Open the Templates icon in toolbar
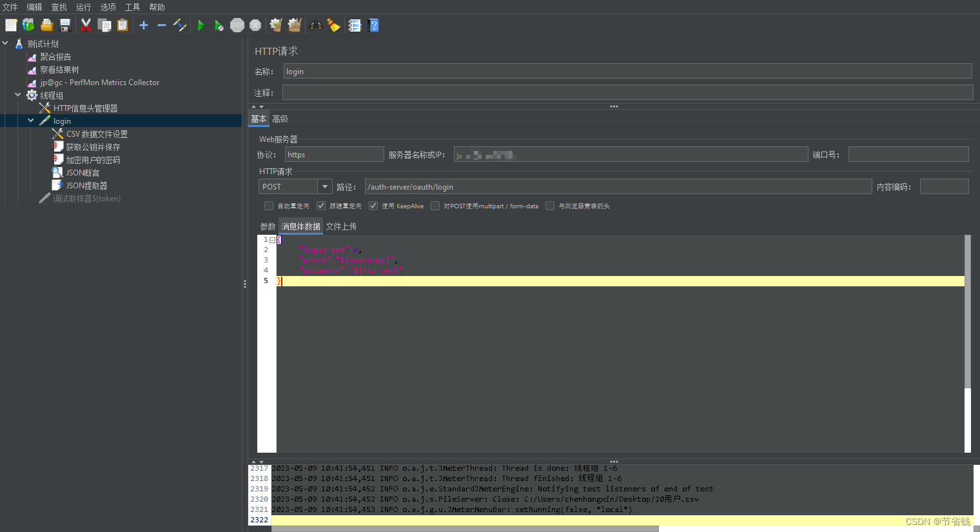980x532 pixels. 28,25
